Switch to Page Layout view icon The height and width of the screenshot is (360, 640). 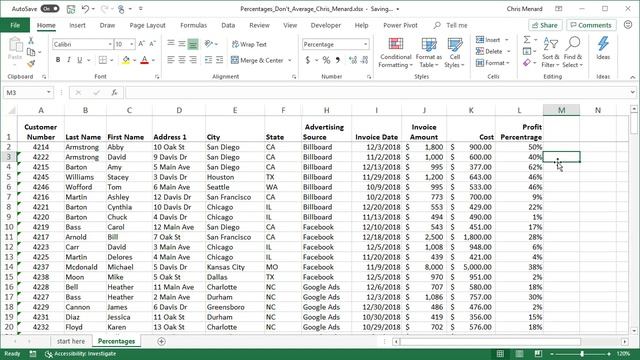[x=519, y=354]
